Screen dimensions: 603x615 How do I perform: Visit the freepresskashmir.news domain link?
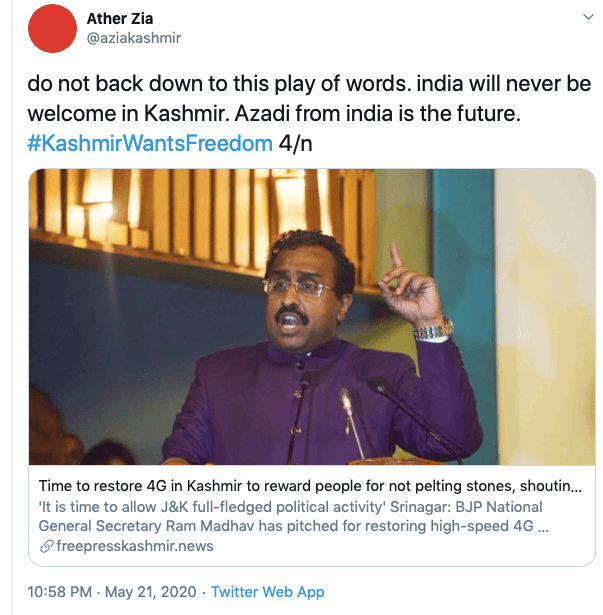click(134, 546)
